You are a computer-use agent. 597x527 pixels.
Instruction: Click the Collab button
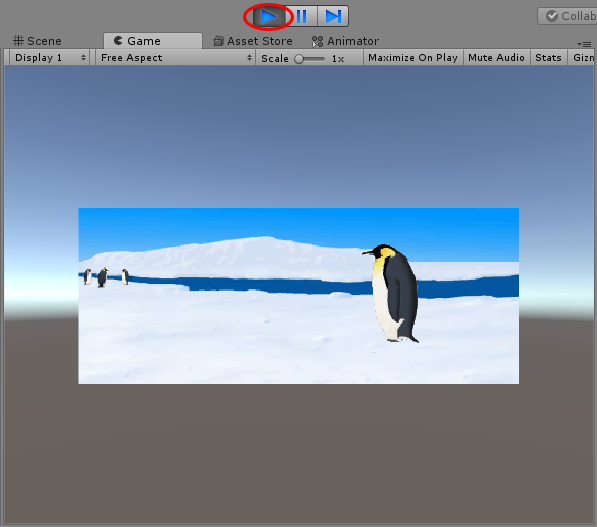(x=567, y=16)
